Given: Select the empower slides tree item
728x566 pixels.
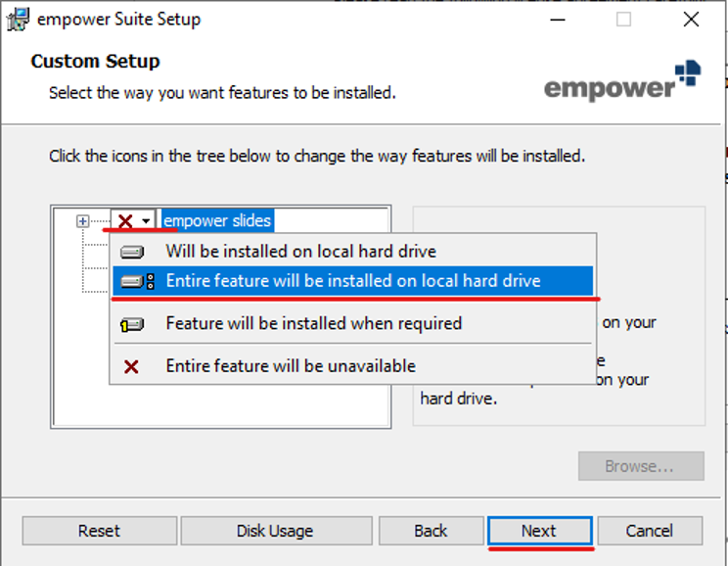Looking at the screenshot, I should tap(217, 220).
